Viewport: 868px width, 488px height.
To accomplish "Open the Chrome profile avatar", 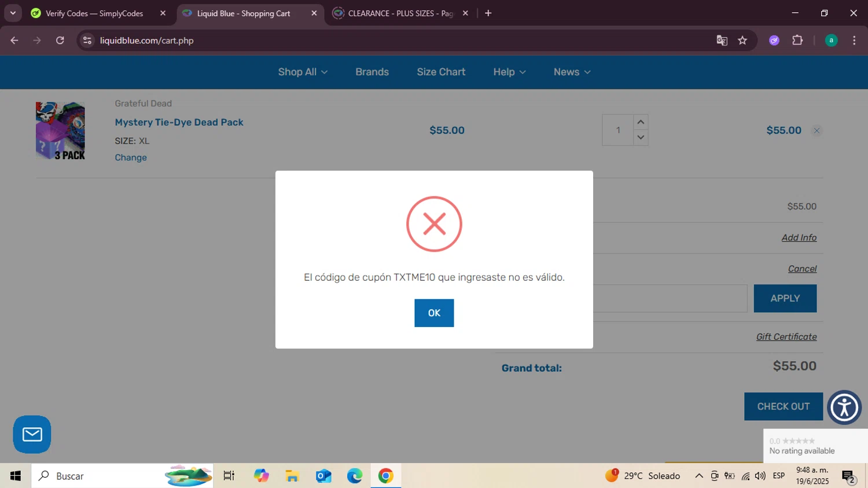I will pos(831,41).
